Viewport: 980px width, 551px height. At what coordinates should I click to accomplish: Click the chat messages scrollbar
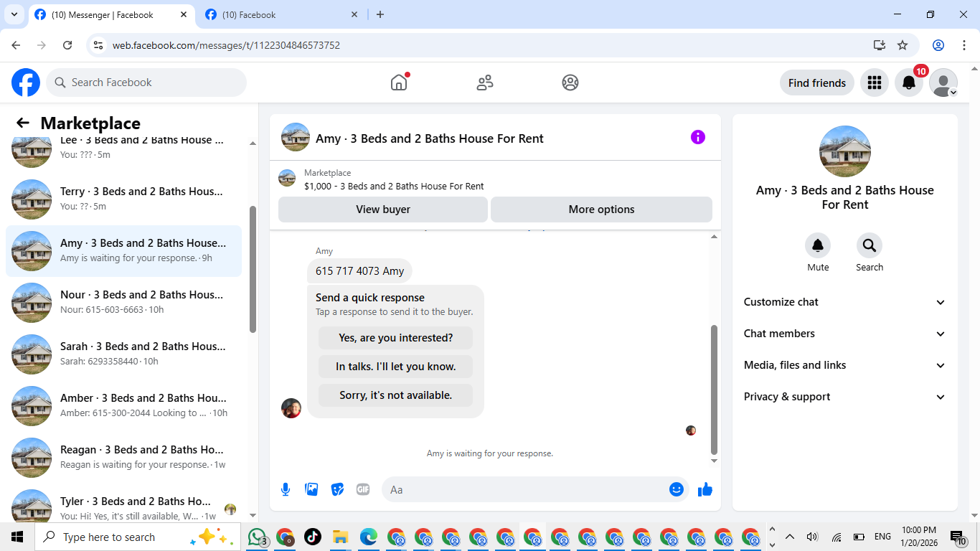coord(714,390)
